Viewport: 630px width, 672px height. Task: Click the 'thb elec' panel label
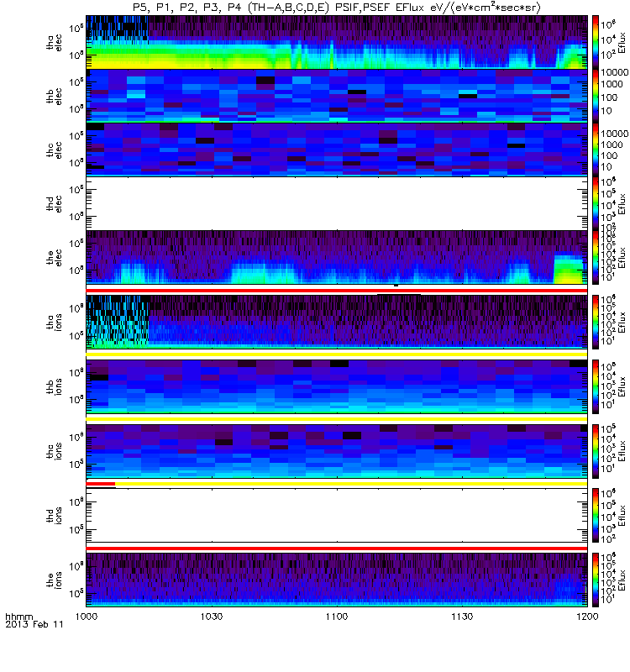pos(54,96)
